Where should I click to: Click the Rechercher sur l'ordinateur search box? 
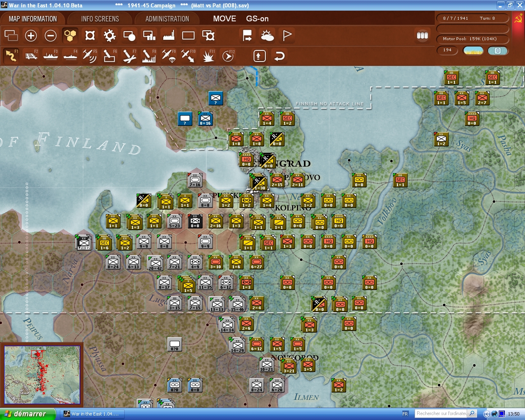tap(441, 413)
